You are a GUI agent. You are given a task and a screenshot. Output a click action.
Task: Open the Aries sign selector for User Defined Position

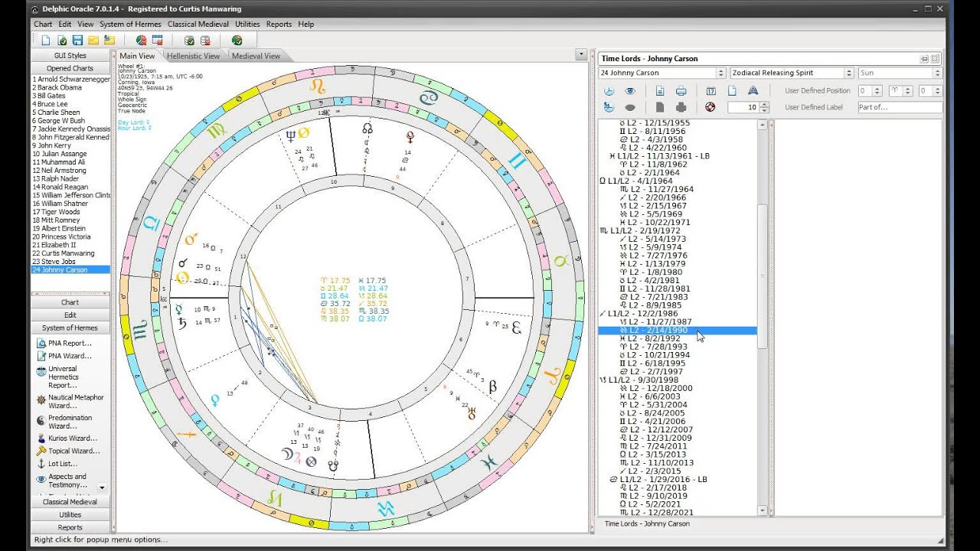[x=899, y=90]
